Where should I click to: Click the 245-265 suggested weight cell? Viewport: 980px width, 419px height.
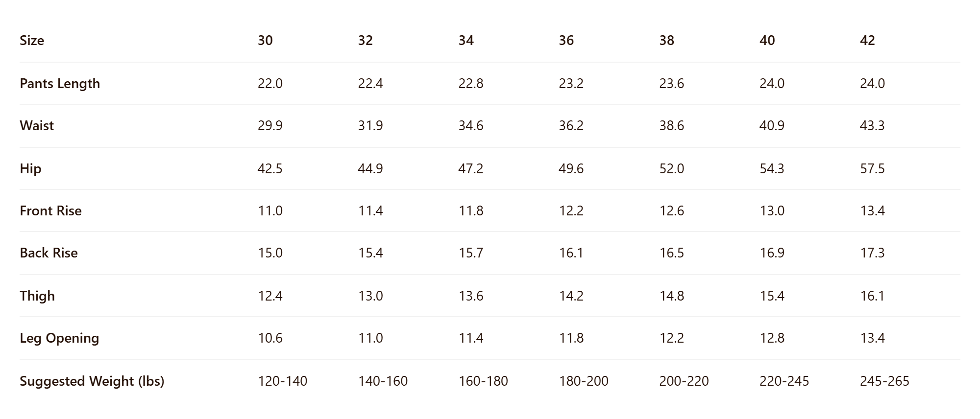pyautogui.click(x=884, y=381)
